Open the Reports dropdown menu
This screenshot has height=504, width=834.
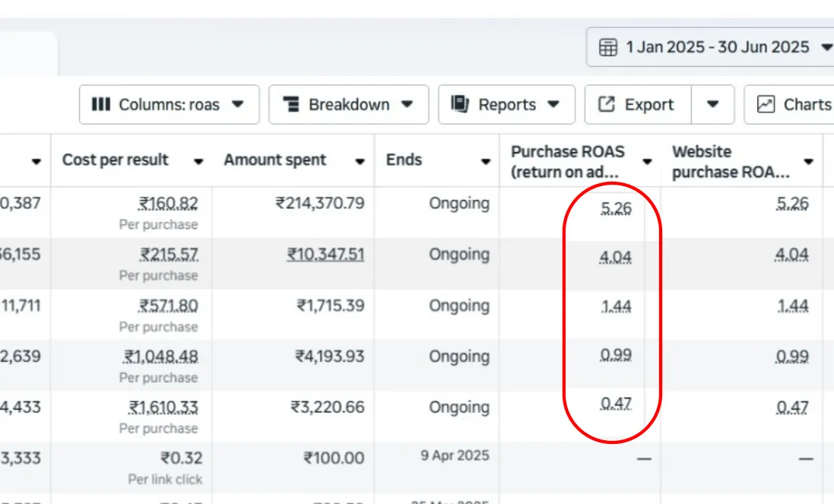553,104
